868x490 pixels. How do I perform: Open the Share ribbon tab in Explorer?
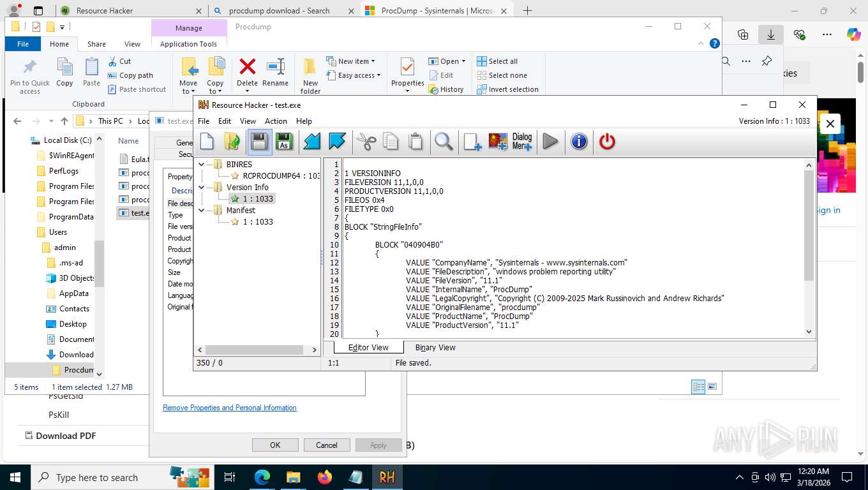pos(96,44)
